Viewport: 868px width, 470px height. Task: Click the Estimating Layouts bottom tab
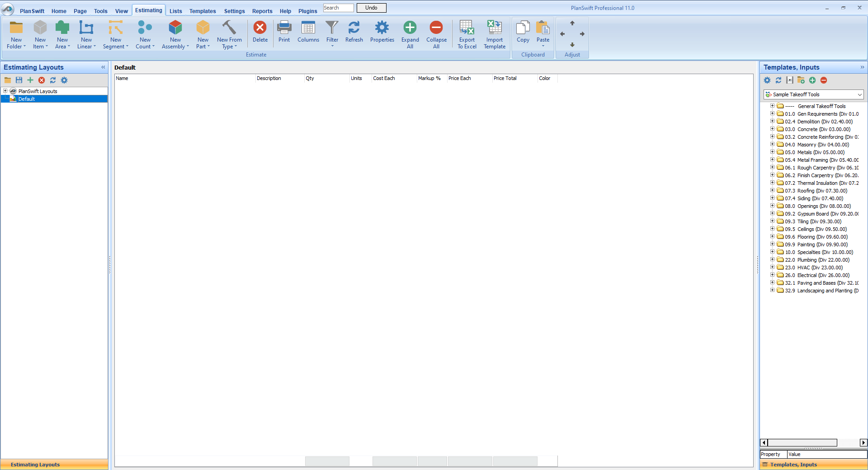click(x=54, y=465)
